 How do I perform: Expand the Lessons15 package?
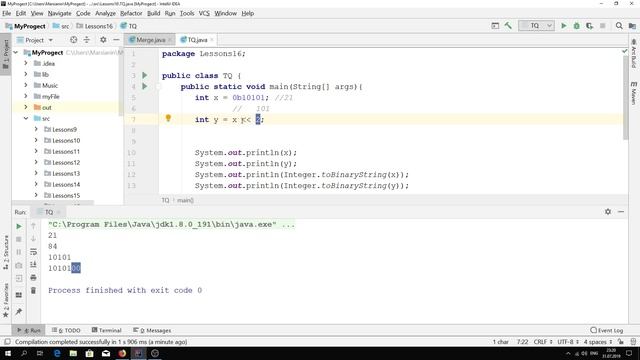point(36,196)
